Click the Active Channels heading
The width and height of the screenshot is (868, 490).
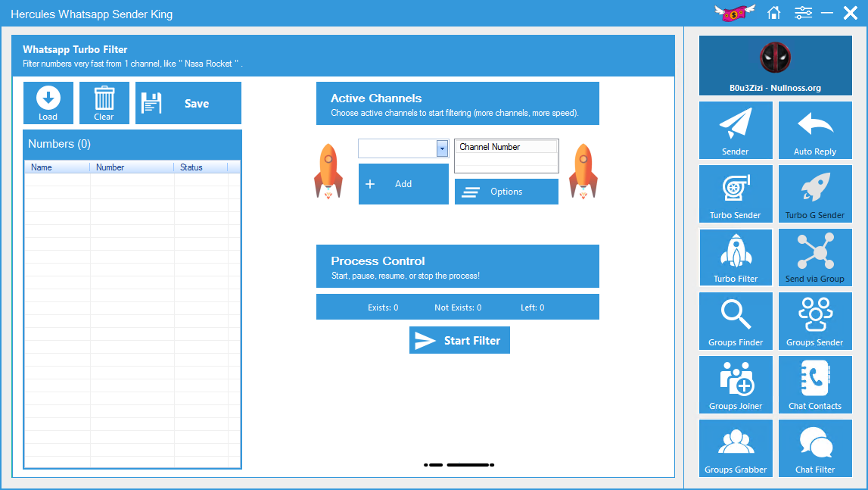point(376,98)
